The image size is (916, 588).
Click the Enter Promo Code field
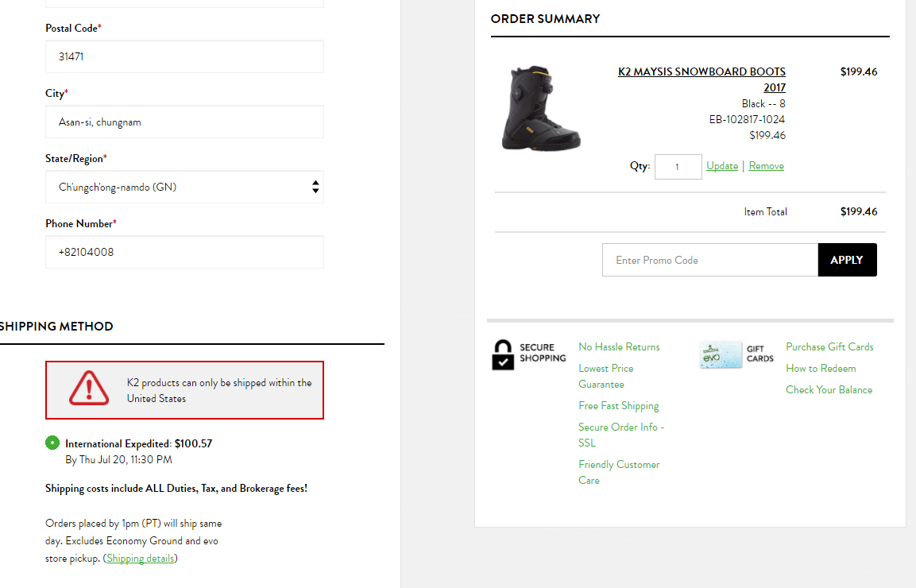[710, 260]
